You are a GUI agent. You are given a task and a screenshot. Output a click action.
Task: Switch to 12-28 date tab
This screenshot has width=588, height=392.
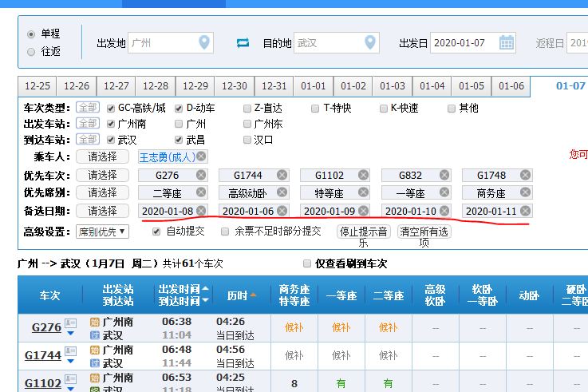[x=156, y=86]
